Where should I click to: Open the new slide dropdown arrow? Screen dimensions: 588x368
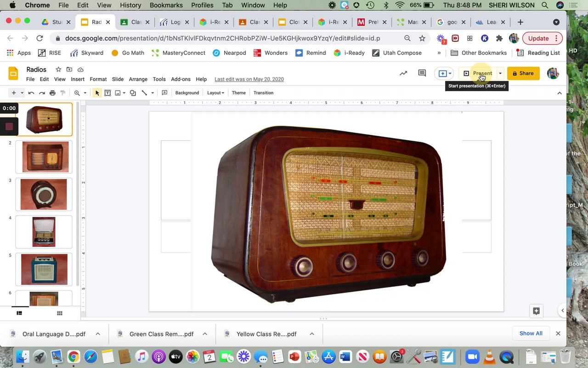pos(22,93)
